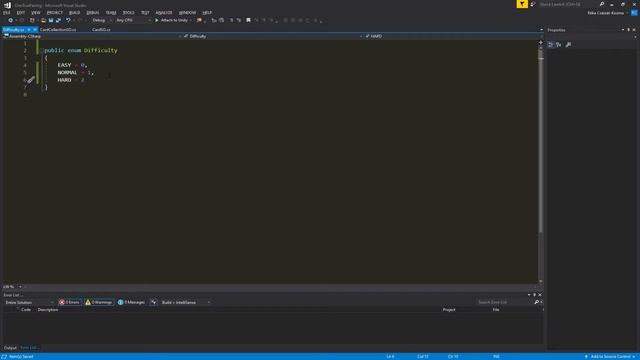Click the yellow notifications filter icon

(x=522, y=4)
